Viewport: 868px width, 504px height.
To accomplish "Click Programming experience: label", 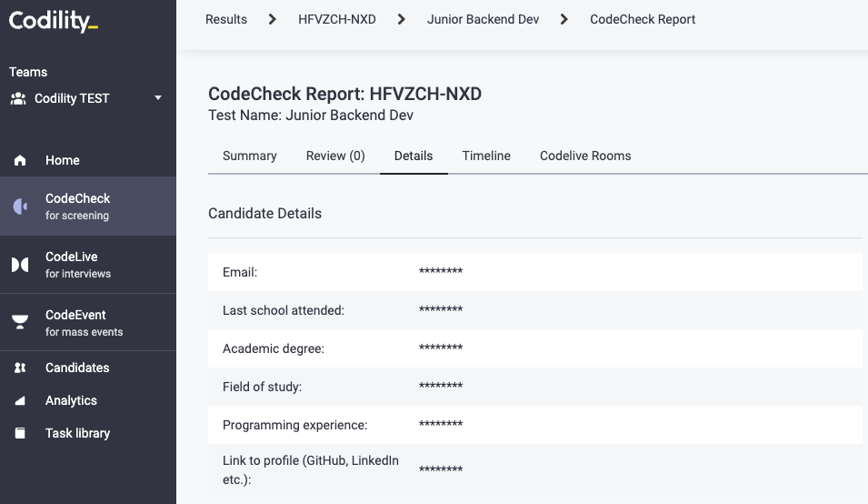I will tap(295, 426).
